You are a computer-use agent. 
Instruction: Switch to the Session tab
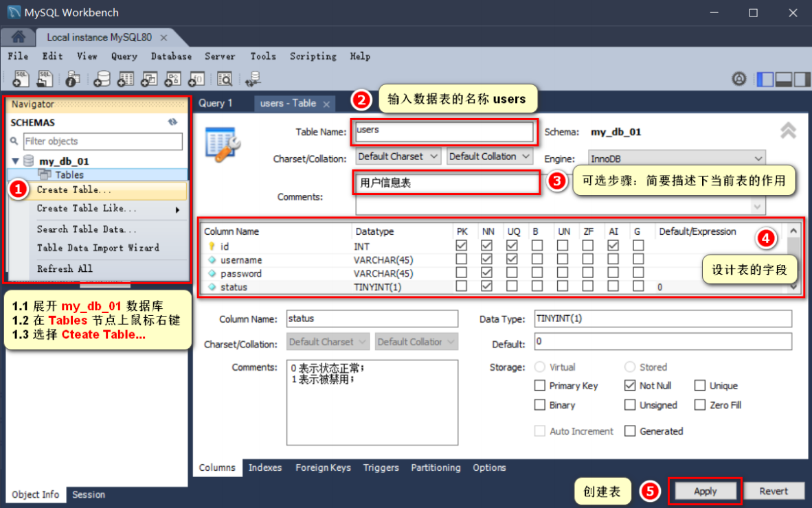pyautogui.click(x=89, y=494)
